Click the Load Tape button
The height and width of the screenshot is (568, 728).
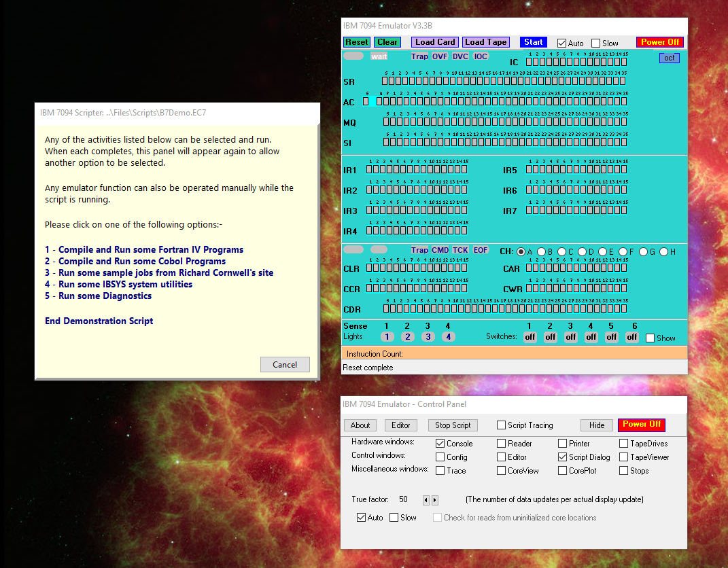(486, 42)
